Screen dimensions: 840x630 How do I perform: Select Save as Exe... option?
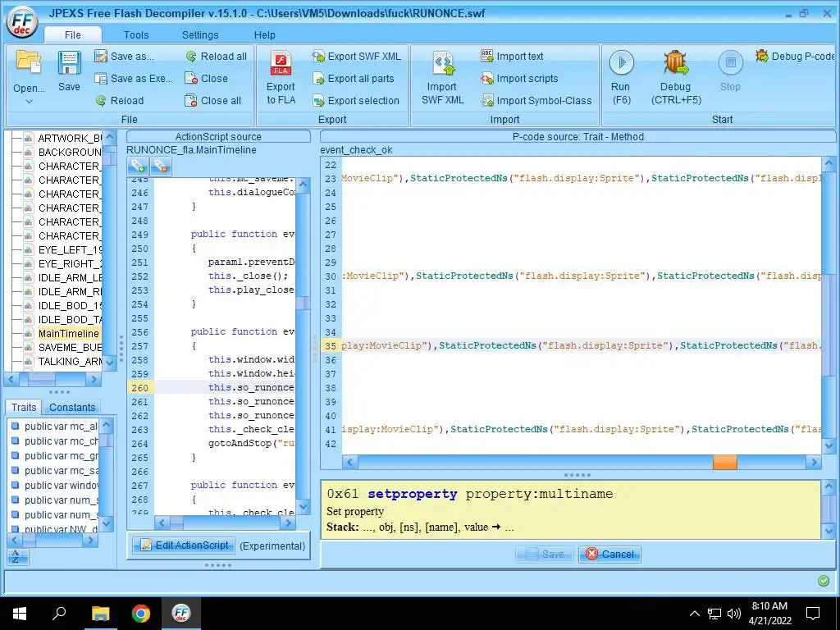coord(134,78)
